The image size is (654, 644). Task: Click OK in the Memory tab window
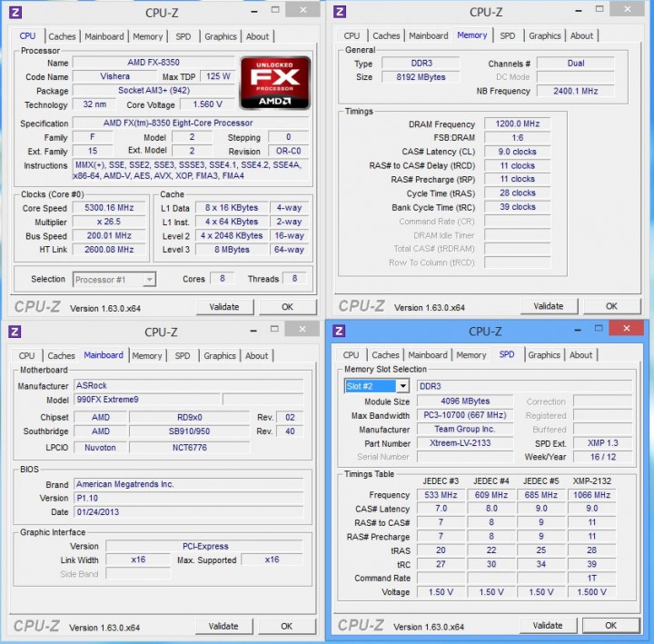coord(611,306)
